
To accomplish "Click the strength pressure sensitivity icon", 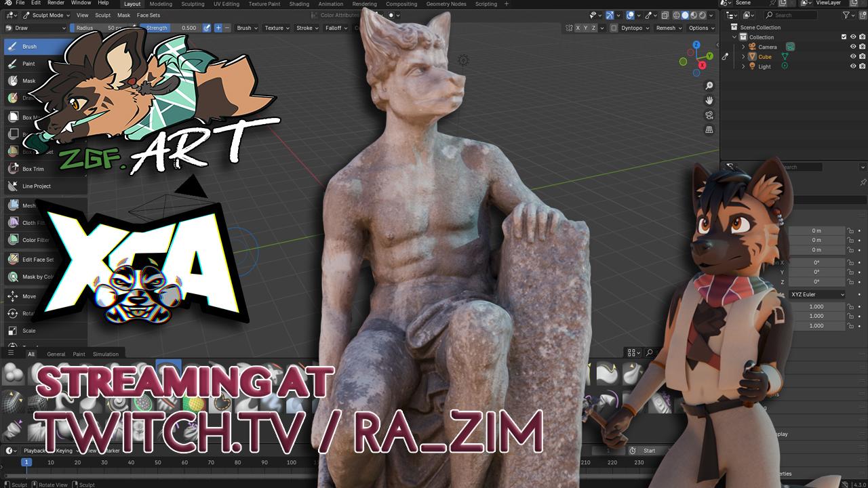I will (x=205, y=28).
